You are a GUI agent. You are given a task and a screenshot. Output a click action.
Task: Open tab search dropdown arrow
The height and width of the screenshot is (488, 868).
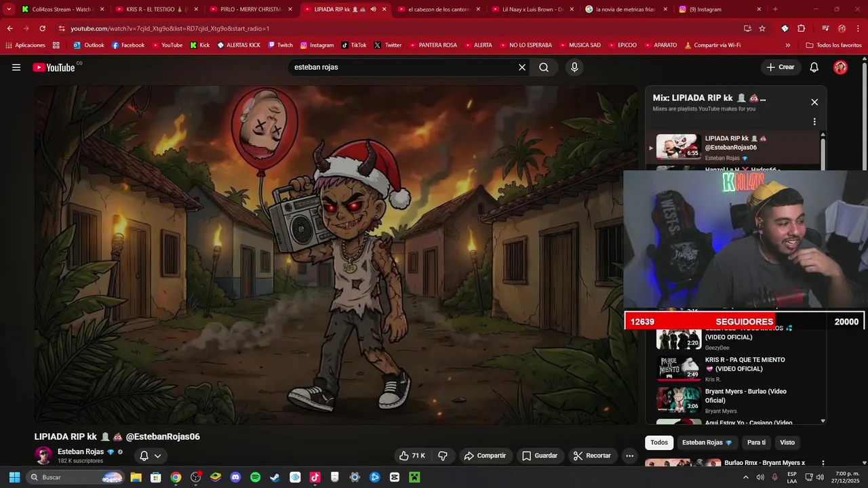(x=9, y=9)
